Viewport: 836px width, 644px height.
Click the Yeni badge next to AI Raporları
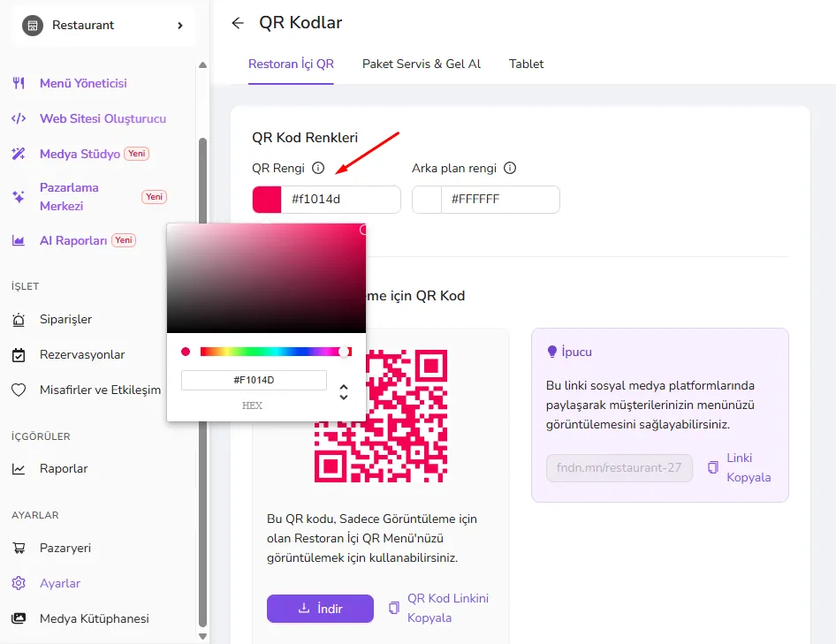pos(124,240)
